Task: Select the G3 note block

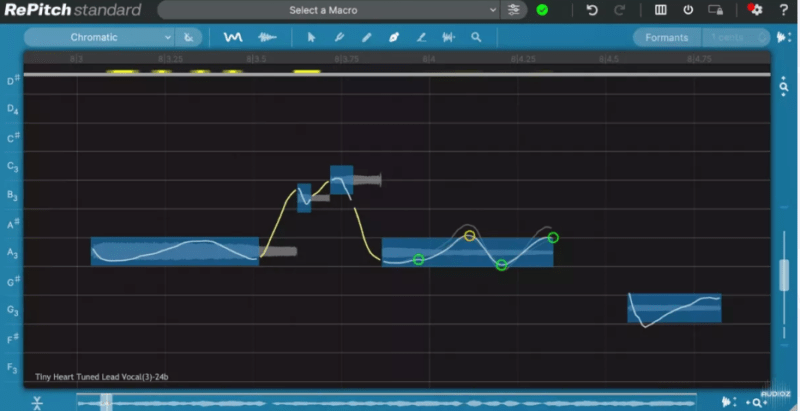Action: point(674,308)
